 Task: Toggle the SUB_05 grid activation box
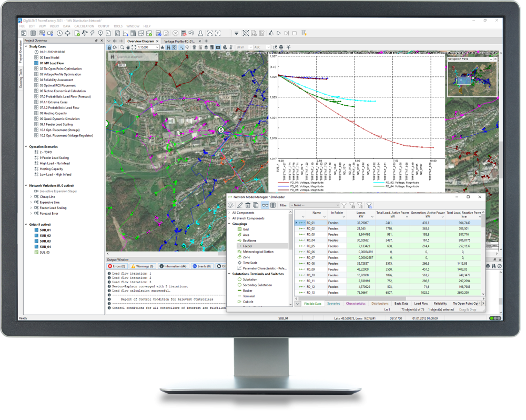tap(37, 253)
